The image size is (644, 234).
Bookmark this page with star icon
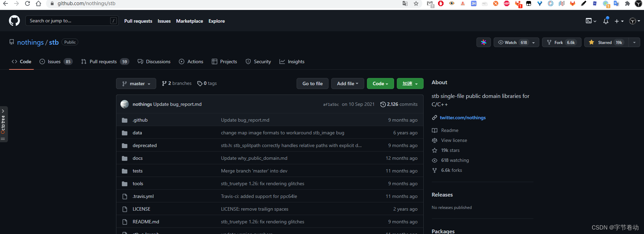416,3
